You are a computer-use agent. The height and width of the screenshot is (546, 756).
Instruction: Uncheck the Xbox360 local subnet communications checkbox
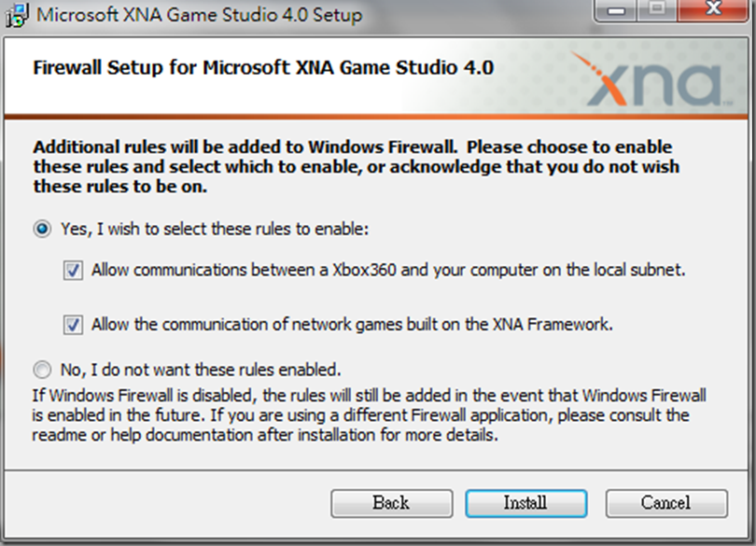[74, 271]
